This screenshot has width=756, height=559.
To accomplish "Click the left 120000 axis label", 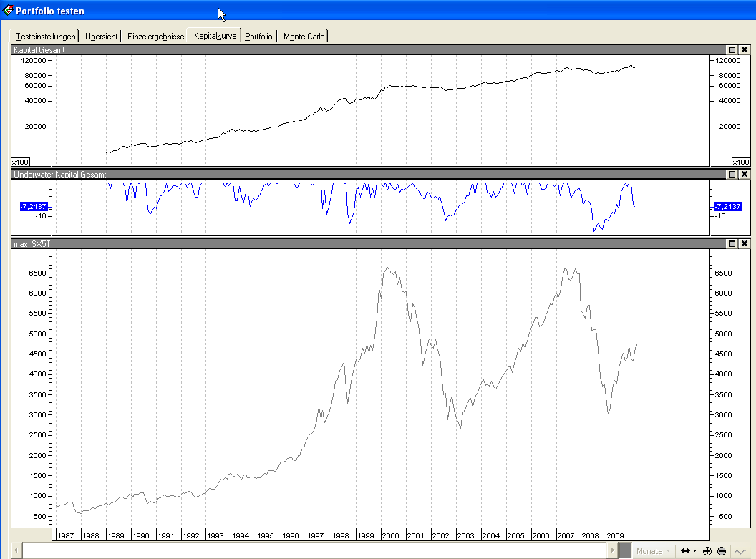I will (34, 60).
